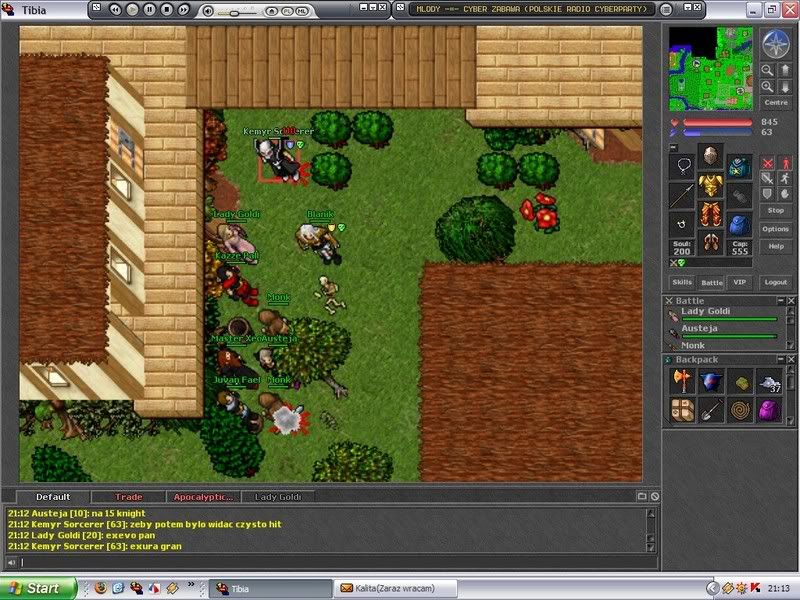Image resolution: width=800 pixels, height=600 pixels.
Task: Toggle stand-while-fighting mode
Action: pyautogui.click(x=785, y=163)
